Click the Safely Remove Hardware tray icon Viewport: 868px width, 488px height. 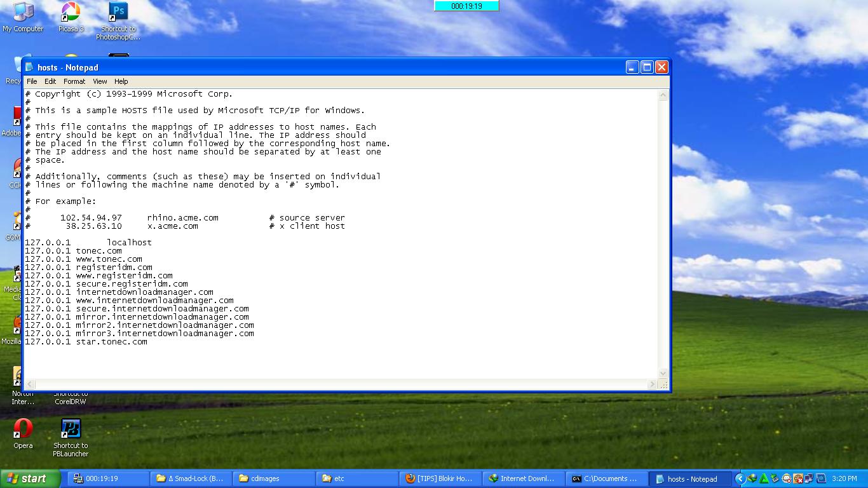(775, 478)
